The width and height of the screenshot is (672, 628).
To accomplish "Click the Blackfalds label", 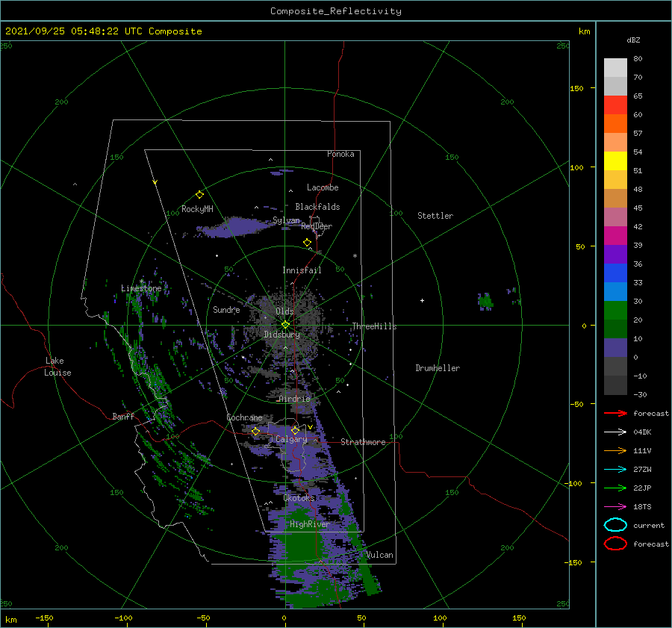I will coord(317,207).
